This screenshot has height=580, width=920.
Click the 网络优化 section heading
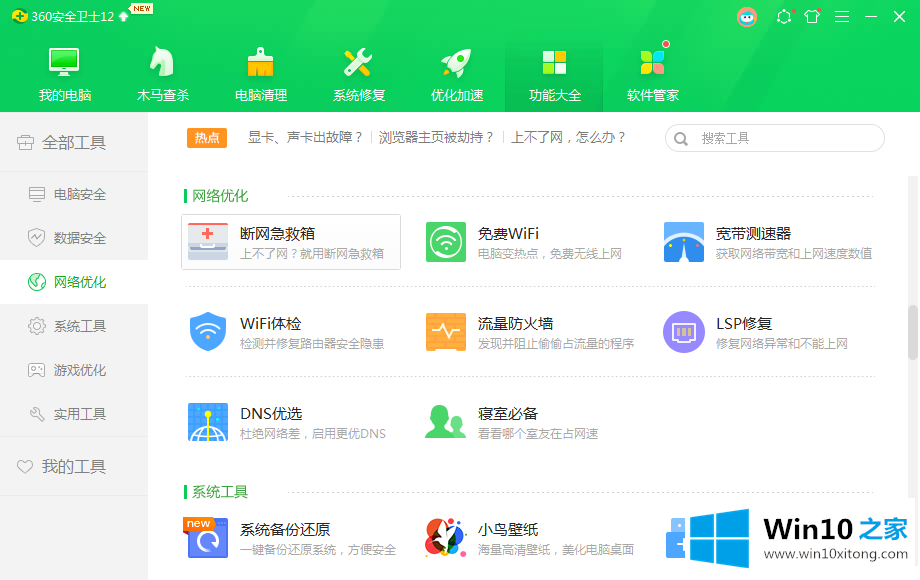point(220,196)
